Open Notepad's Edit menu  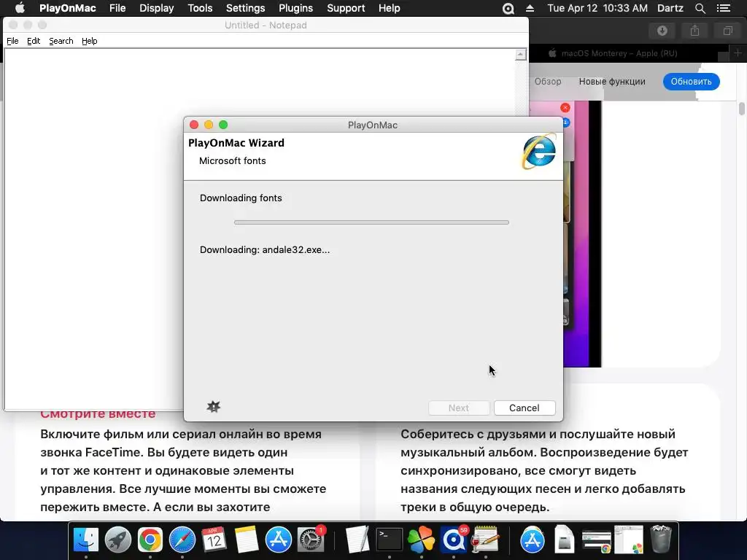(34, 41)
